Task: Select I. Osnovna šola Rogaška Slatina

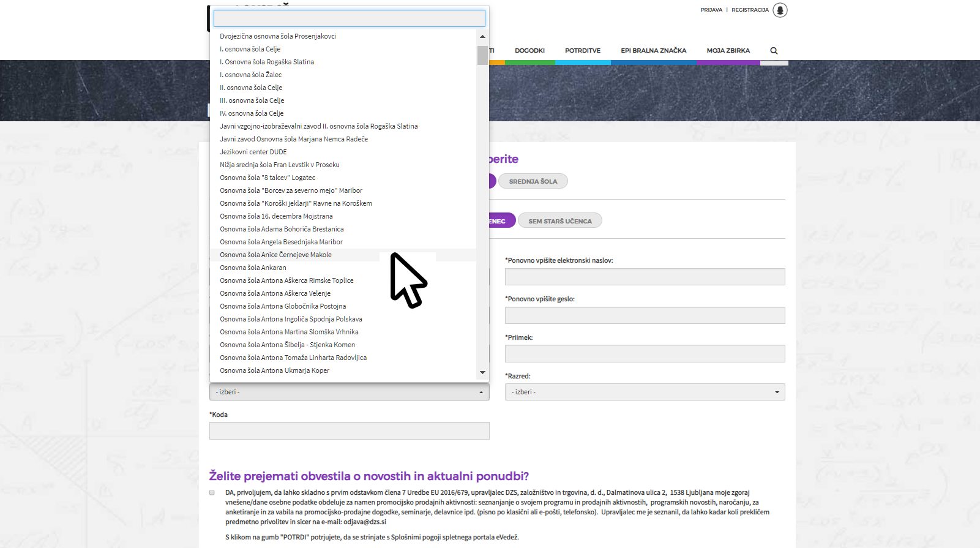Action: coord(343,62)
